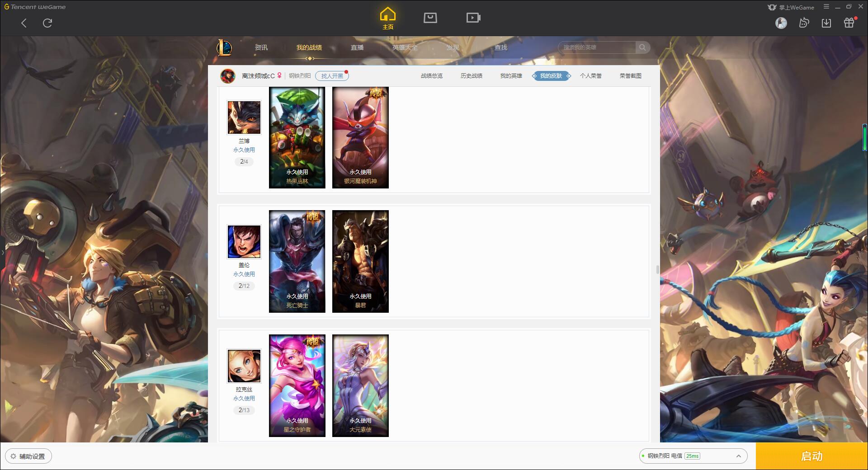Screen dimensions: 868x470
Task: Open the gift box icon
Action: coord(849,23)
